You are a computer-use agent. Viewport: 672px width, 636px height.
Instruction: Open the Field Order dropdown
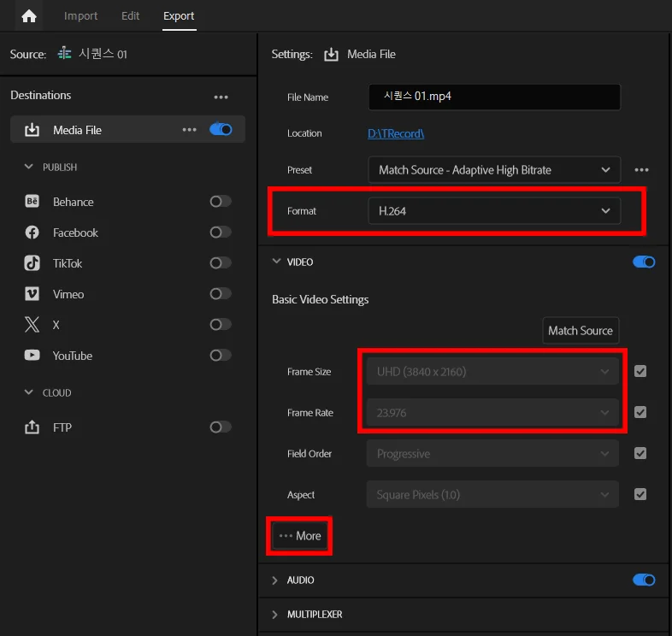492,453
